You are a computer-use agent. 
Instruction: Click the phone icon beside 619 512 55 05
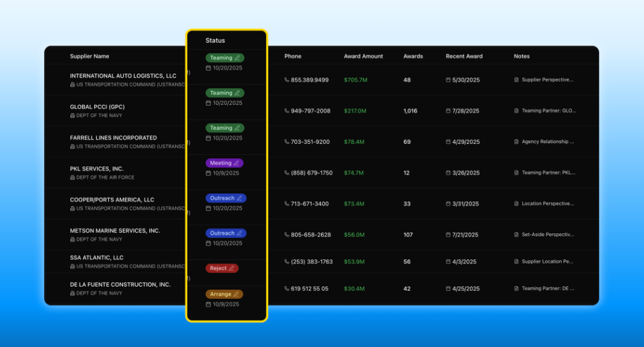coord(287,289)
